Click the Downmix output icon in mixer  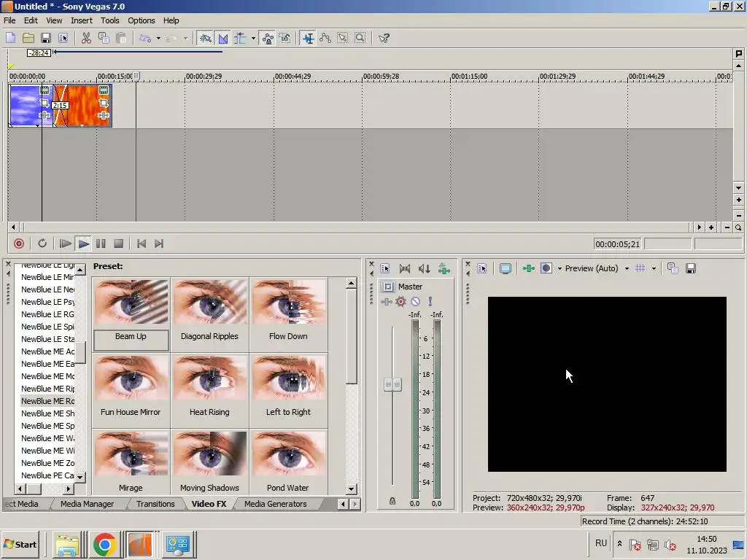pyautogui.click(x=404, y=269)
